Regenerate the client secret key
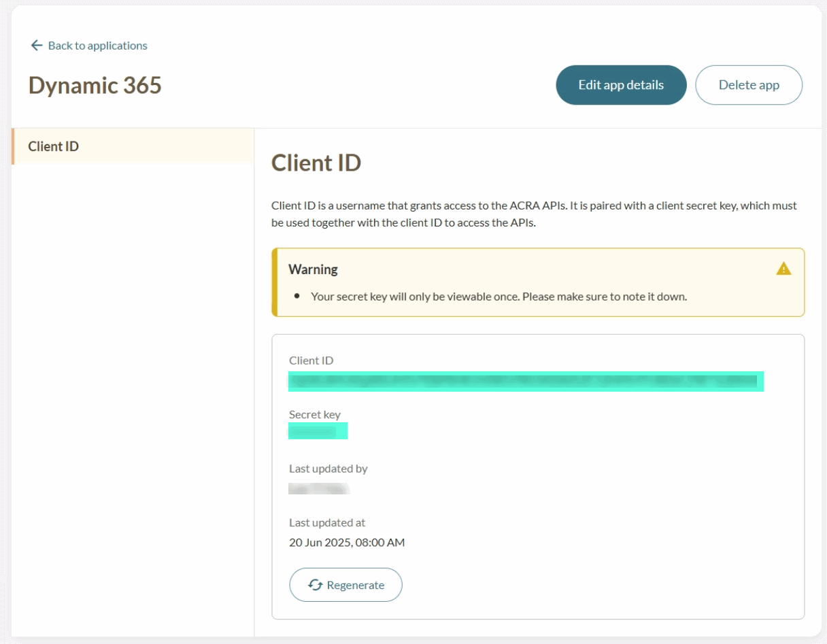This screenshot has width=827, height=644. (345, 585)
